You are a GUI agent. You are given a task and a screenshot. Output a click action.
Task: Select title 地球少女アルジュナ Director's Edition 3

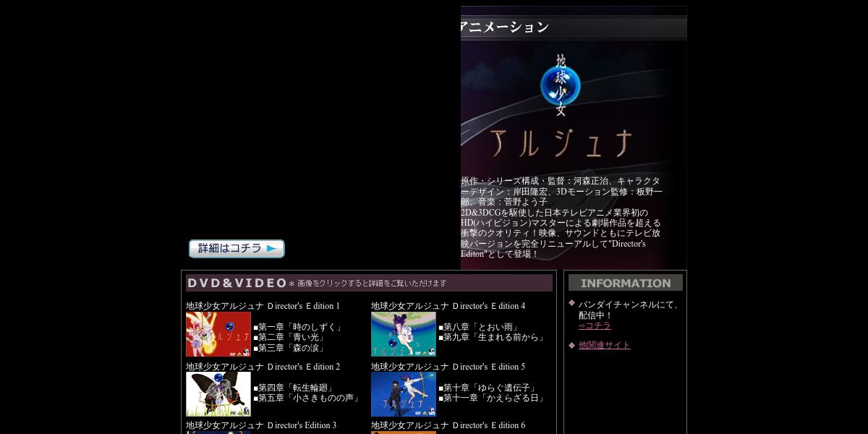click(261, 425)
